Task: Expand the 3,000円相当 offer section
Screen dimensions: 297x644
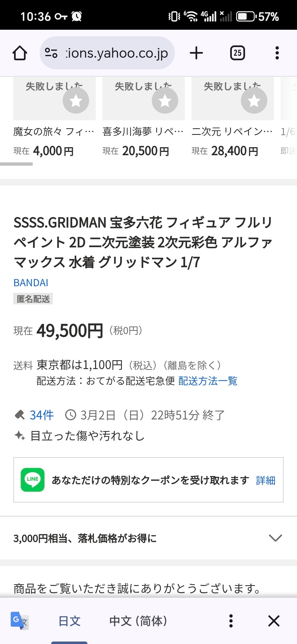Action: coord(276,538)
